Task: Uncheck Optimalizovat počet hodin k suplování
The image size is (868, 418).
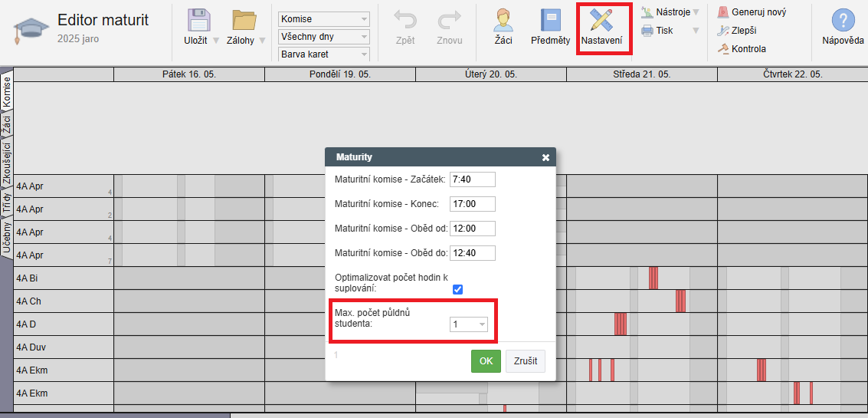Action: click(x=458, y=289)
